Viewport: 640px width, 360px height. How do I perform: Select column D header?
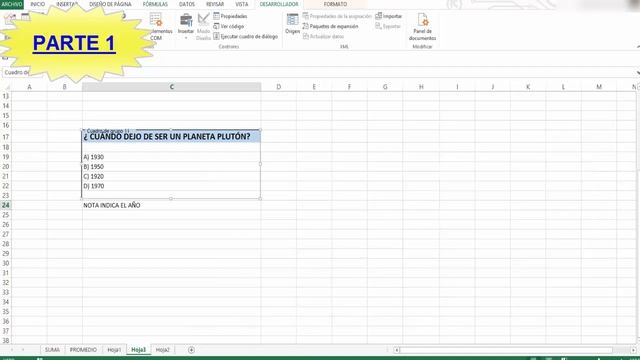(278, 87)
